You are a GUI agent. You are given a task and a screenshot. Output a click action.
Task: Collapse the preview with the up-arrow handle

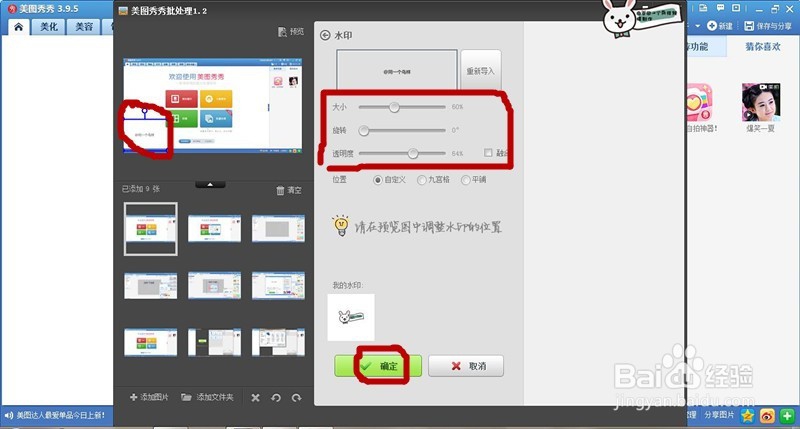tap(210, 185)
